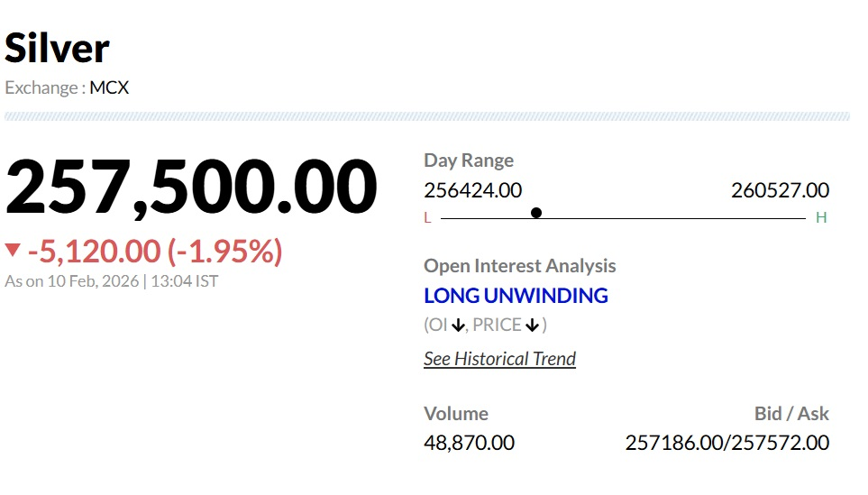Image resolution: width=868 pixels, height=495 pixels.
Task: Click the striped divider bar below Exchange
Action: click(427, 116)
